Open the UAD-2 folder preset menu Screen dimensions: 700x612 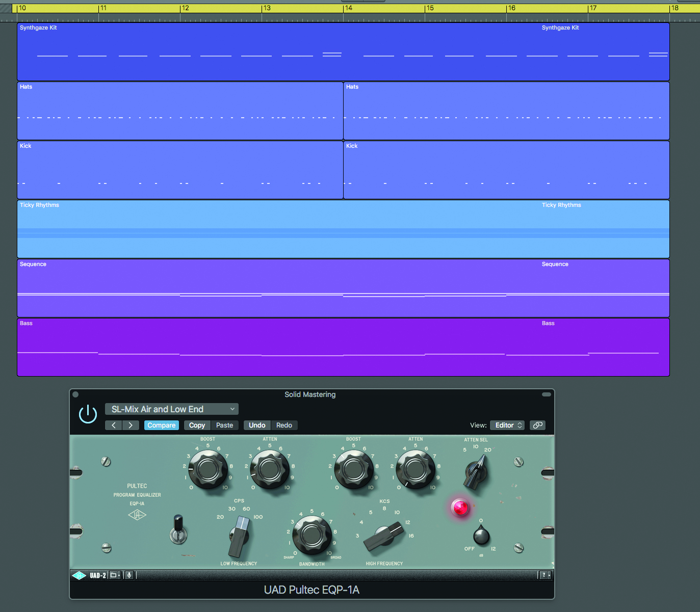tap(115, 575)
